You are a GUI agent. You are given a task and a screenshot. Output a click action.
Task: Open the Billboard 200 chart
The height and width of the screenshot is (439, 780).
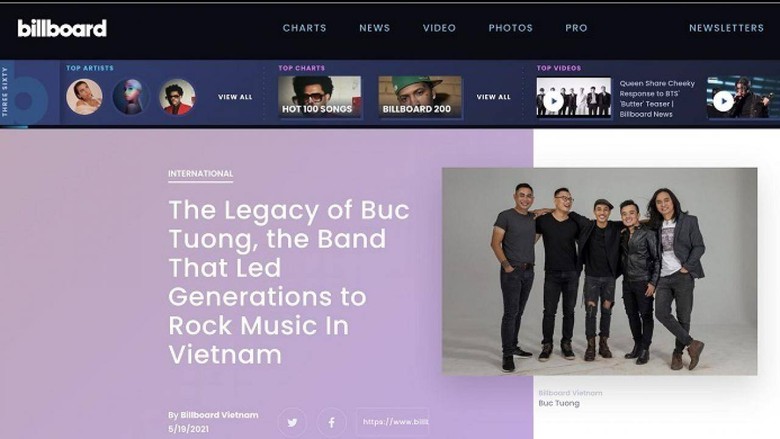(420, 97)
